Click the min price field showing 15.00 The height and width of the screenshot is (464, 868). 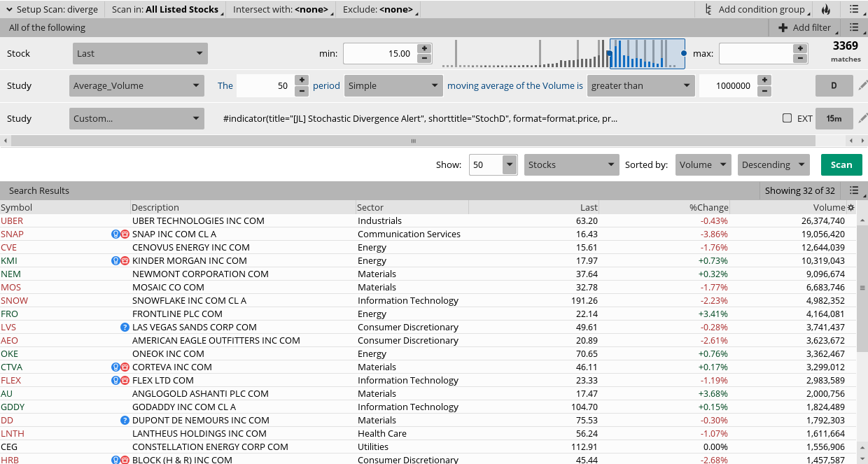pos(380,54)
